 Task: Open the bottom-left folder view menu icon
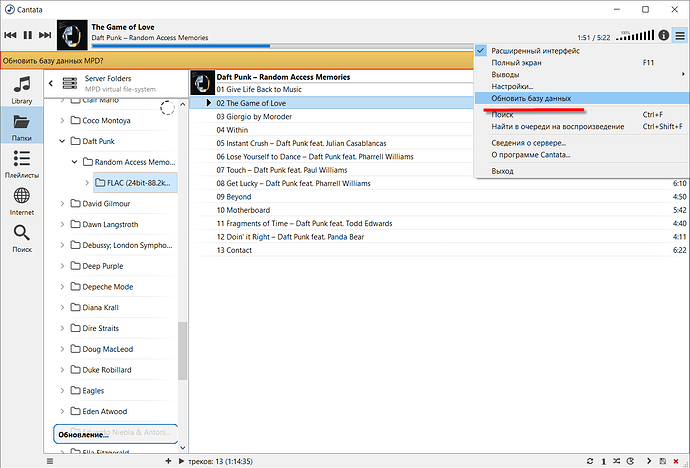(50, 461)
